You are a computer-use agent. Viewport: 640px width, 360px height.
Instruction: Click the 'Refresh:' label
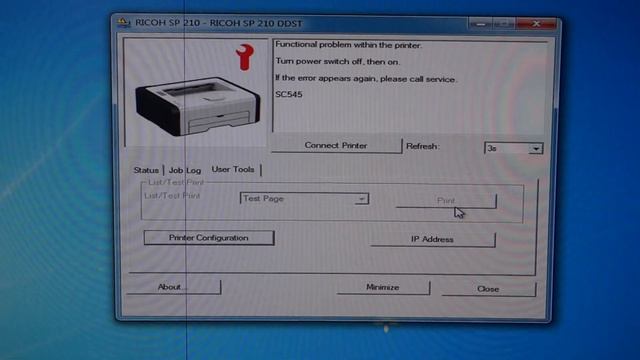point(422,146)
